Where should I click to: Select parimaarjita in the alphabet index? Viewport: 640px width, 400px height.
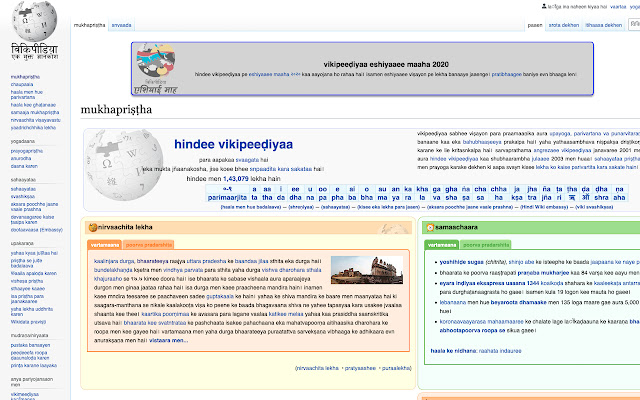tap(227, 198)
